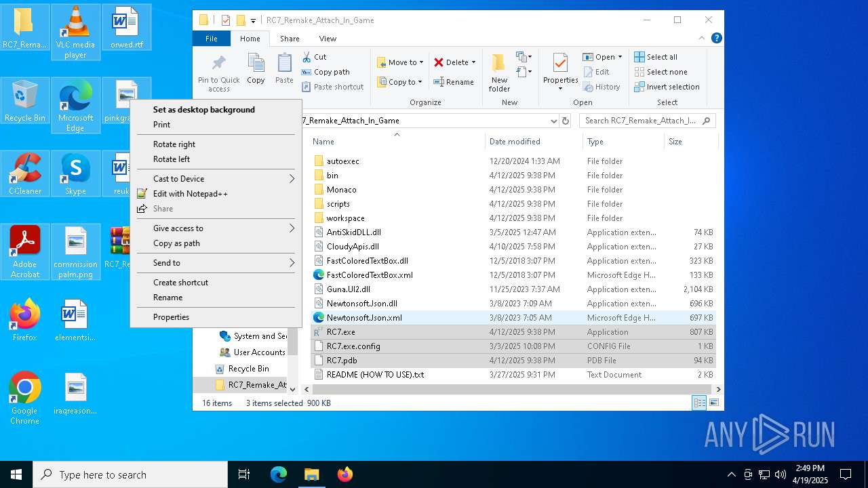868x488 pixels.
Task: Select the autoexec folder
Action: 513,161
